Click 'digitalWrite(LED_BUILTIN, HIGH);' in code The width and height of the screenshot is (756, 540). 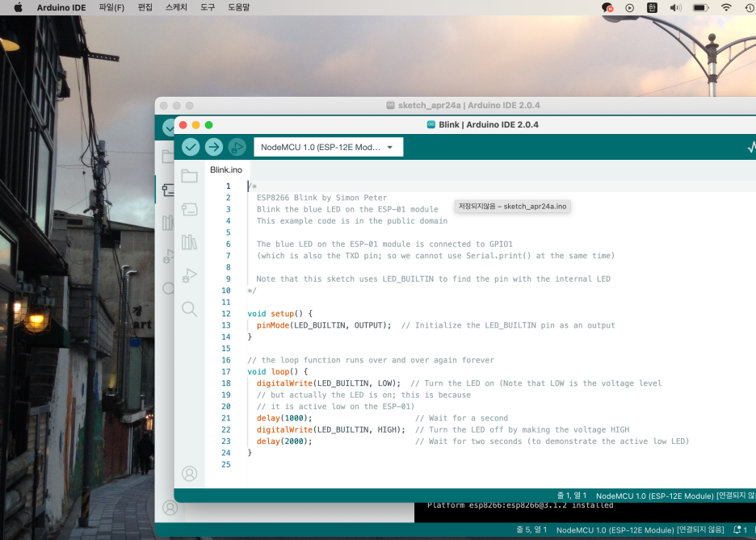coord(331,429)
